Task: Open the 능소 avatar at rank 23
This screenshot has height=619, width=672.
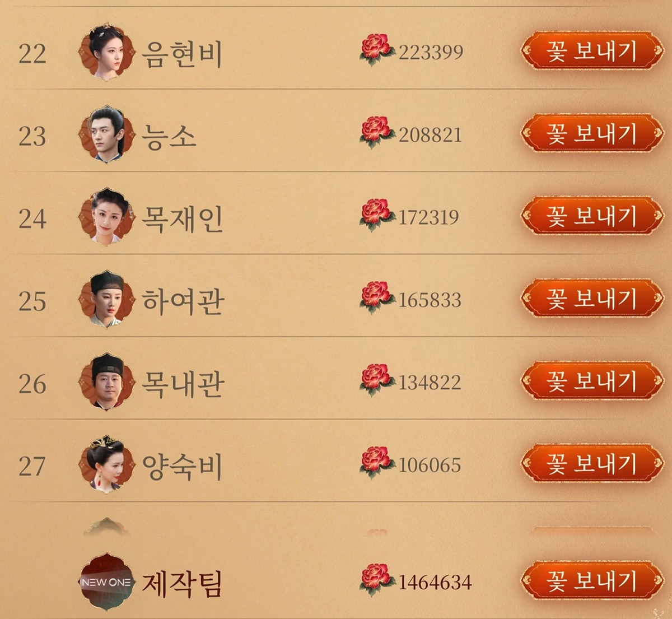Action: pyautogui.click(x=106, y=135)
